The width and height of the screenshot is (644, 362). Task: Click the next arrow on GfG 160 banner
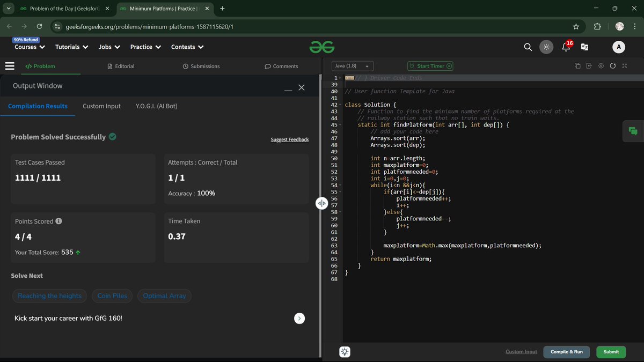coord(299,319)
